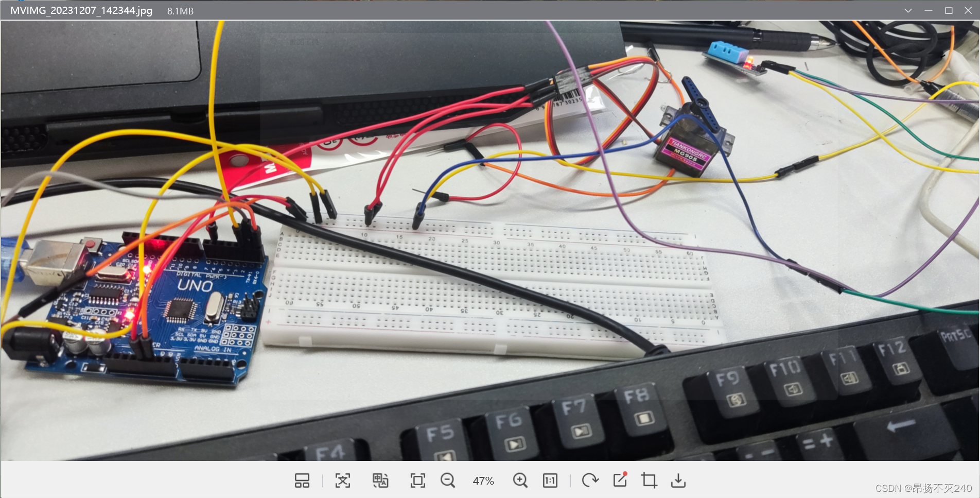
Task: Close the image viewer window
Action: point(968,10)
